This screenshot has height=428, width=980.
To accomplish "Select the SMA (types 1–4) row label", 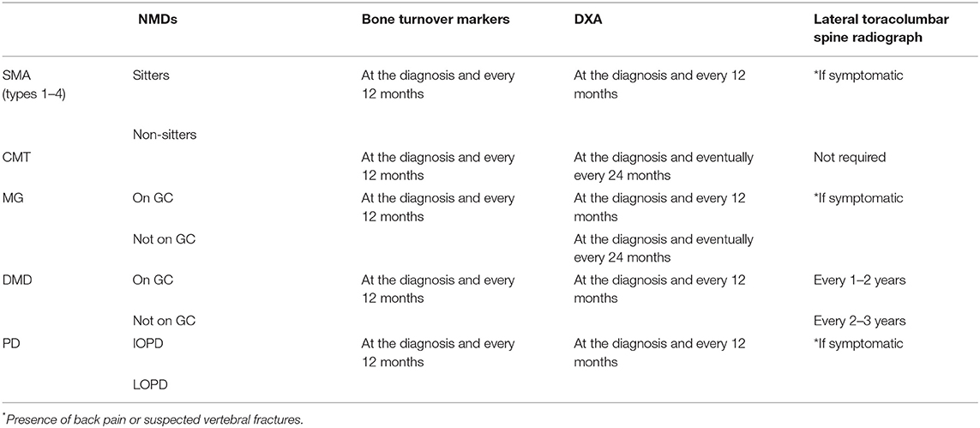I will point(31,85).
